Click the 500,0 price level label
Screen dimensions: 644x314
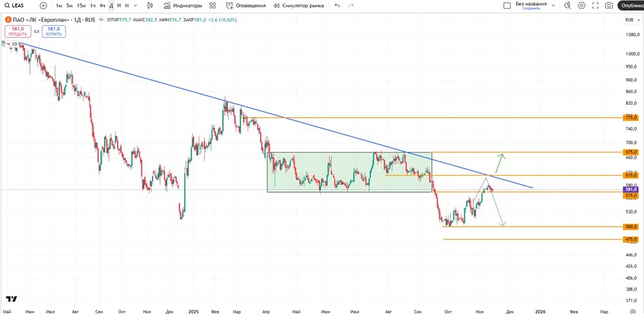coord(630,226)
